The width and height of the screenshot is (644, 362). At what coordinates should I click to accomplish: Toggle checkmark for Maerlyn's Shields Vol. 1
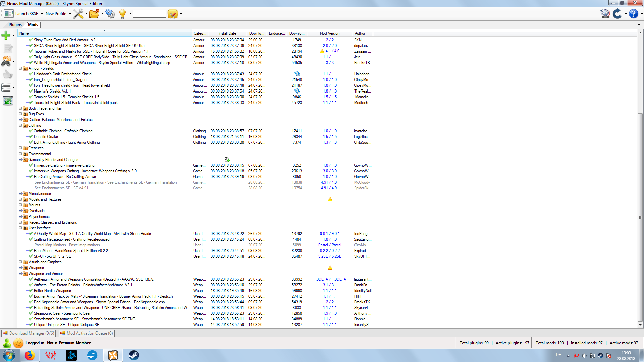pos(31,91)
